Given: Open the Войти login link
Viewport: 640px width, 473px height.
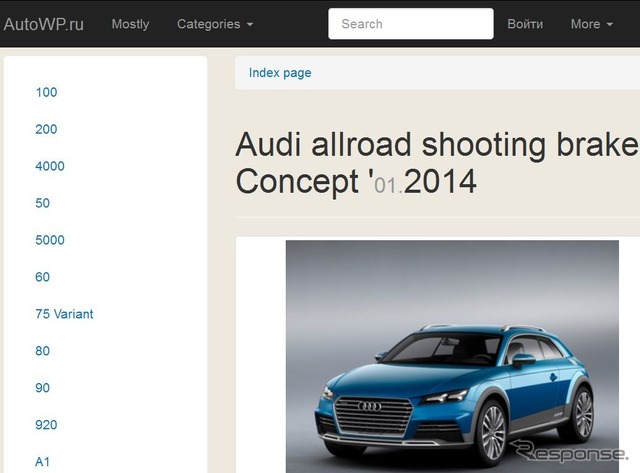Looking at the screenshot, I should [525, 24].
